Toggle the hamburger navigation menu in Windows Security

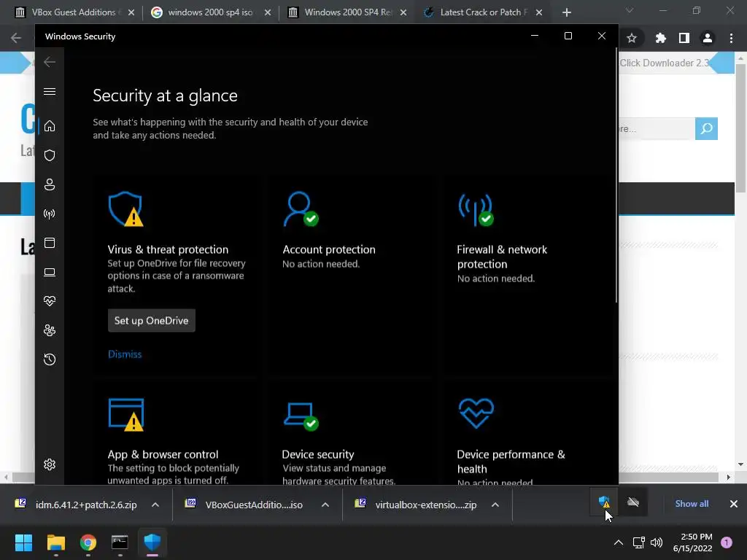50,91
